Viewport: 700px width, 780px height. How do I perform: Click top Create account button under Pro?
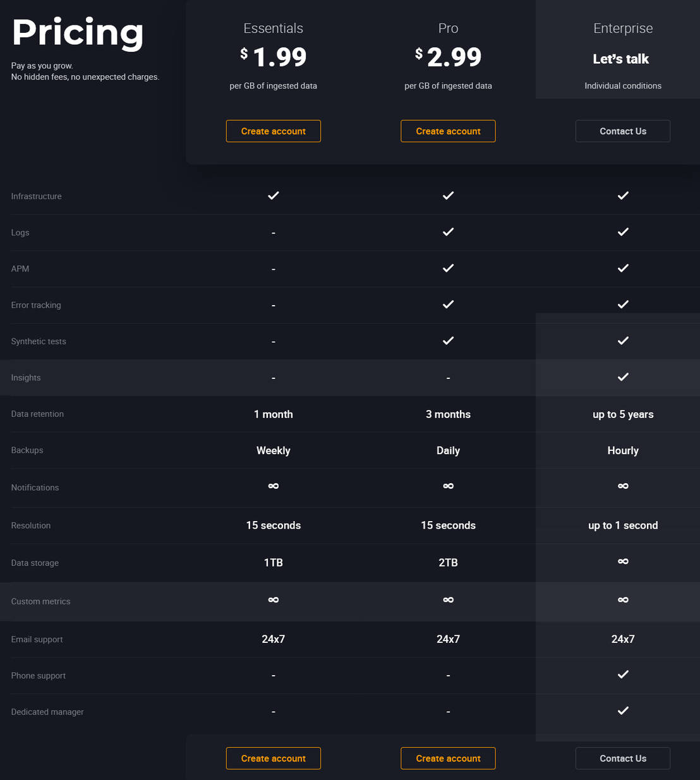pyautogui.click(x=448, y=131)
